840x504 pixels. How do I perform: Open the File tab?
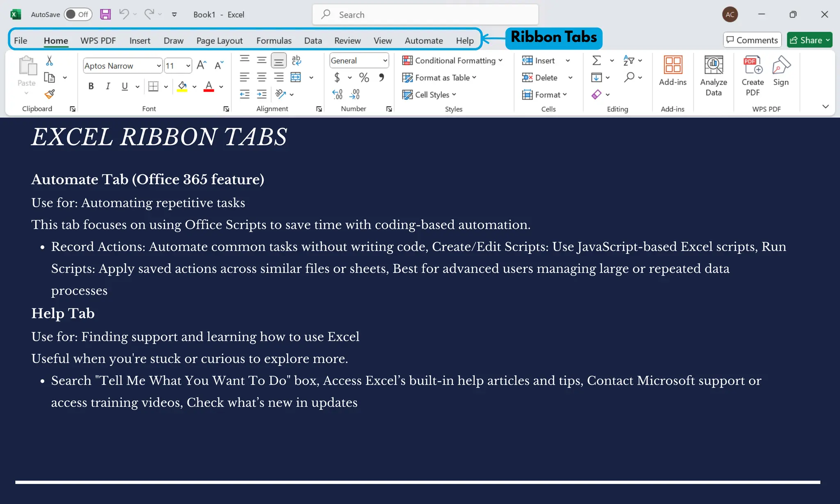pyautogui.click(x=21, y=41)
